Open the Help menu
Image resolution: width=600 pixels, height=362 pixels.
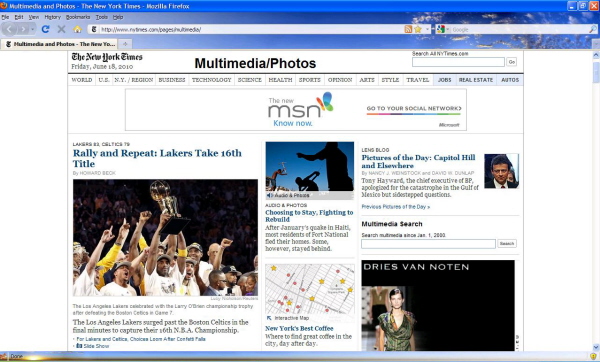tap(118, 17)
